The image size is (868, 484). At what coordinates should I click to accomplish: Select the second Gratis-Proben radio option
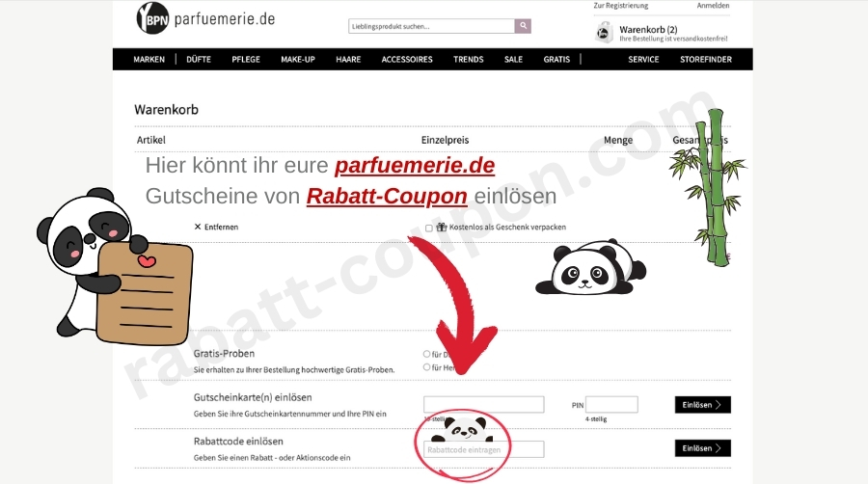[x=427, y=367]
